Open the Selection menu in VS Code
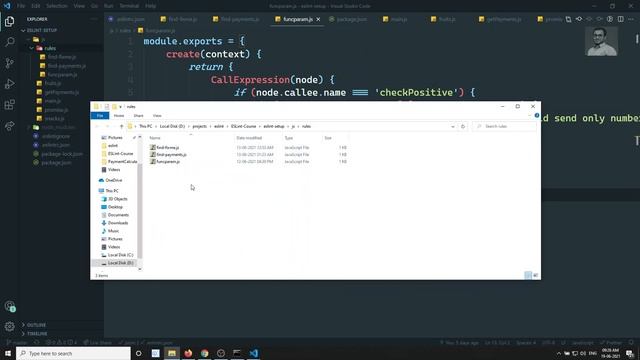The width and height of the screenshot is (640, 360). [x=57, y=6]
